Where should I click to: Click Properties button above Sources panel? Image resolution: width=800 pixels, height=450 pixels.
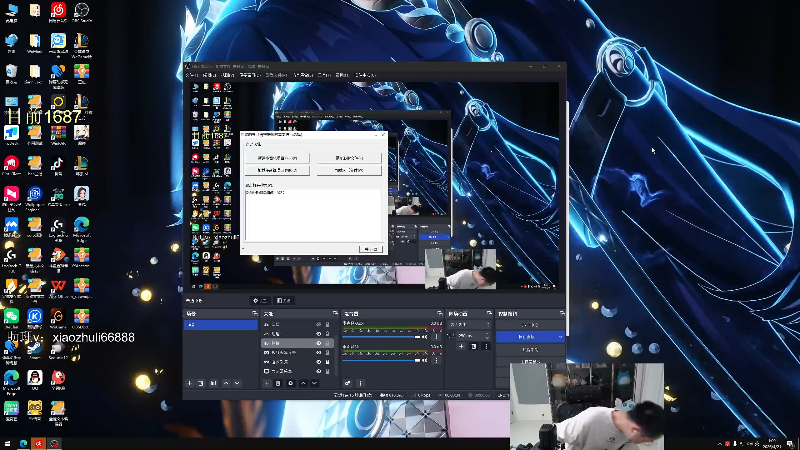pos(260,301)
